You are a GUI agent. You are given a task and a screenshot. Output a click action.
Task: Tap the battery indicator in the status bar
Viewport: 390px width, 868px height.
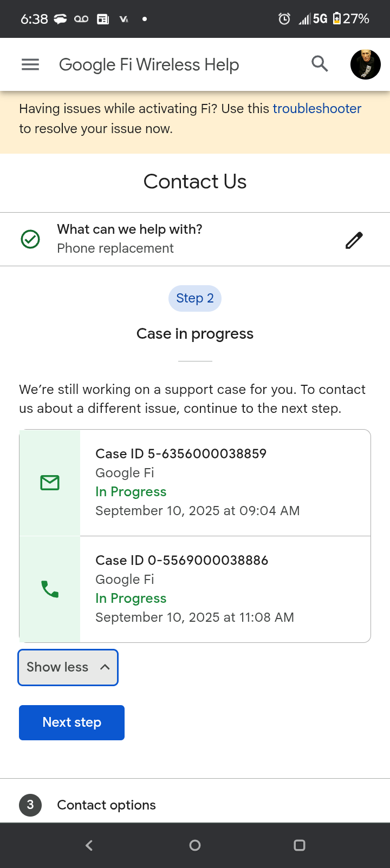[x=337, y=19]
